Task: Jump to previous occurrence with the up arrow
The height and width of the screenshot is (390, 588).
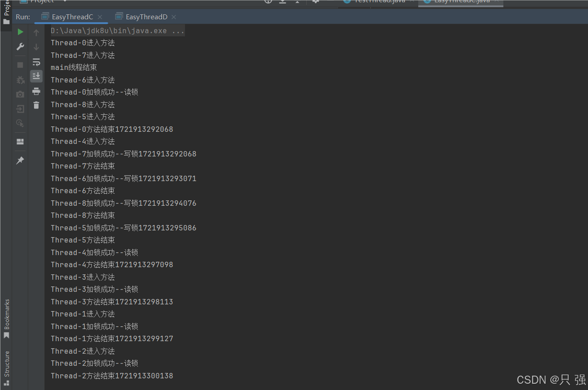Action: (x=36, y=32)
